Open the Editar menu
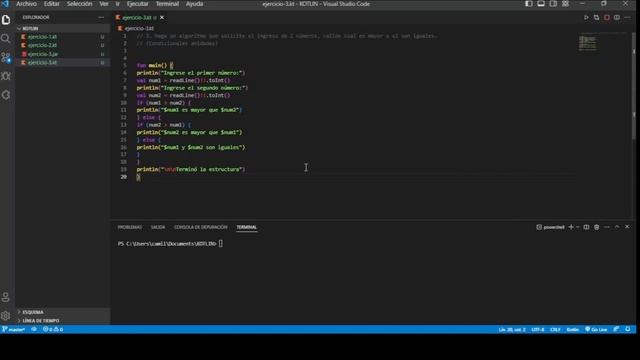The width and height of the screenshot is (640, 360). pyautogui.click(x=51, y=4)
